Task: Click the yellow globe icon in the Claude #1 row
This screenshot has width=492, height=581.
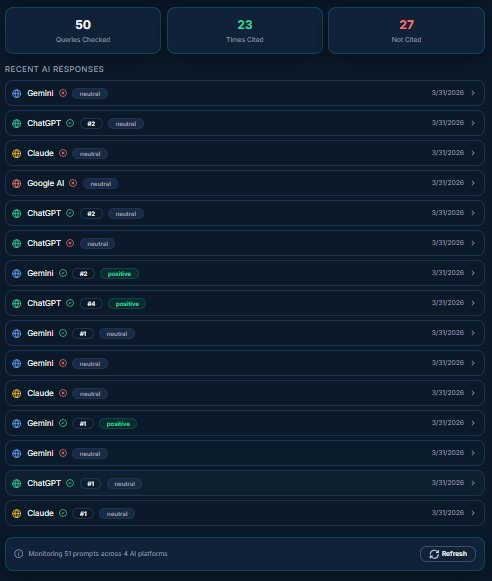Action: (17, 514)
